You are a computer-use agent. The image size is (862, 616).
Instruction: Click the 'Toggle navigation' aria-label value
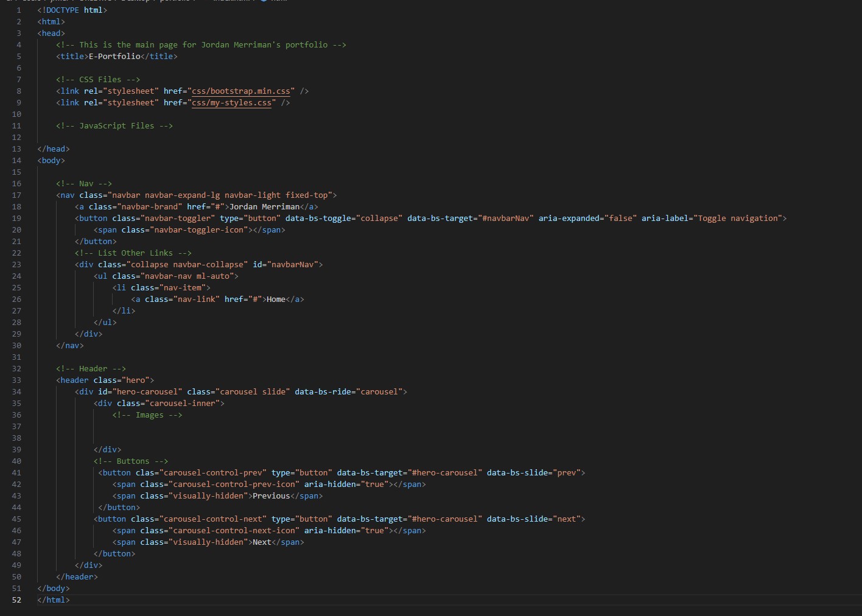[737, 219]
